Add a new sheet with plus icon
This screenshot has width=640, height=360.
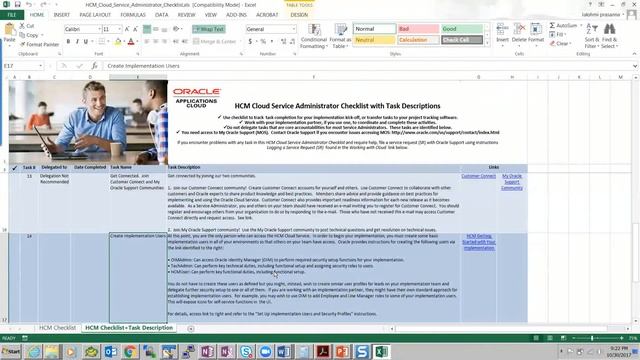(191, 328)
